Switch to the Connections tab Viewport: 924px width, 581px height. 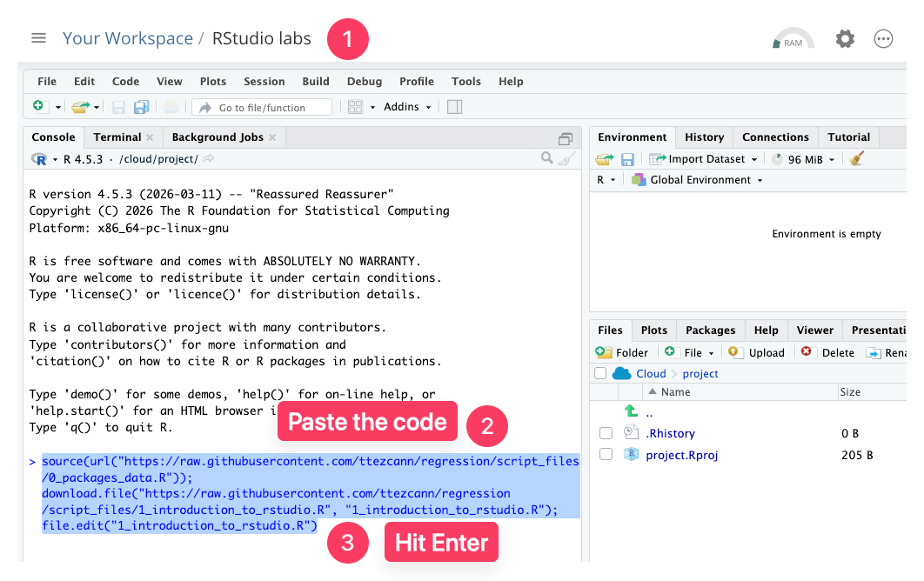[775, 137]
